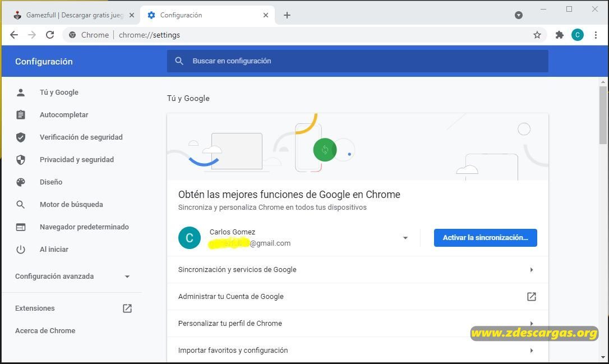609x364 pixels.
Task: Click the power icon beside Al iniciar
Action: point(21,250)
